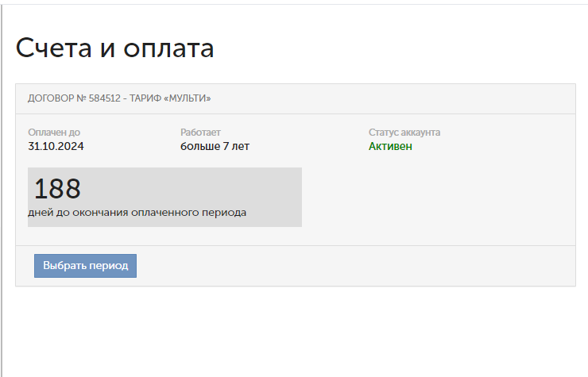Select the number 188 in the days counter

57,189
